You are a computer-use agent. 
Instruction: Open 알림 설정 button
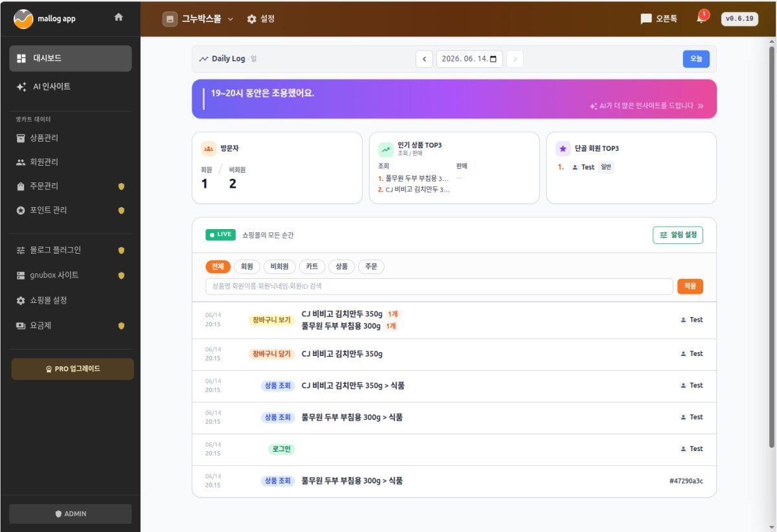click(x=678, y=235)
